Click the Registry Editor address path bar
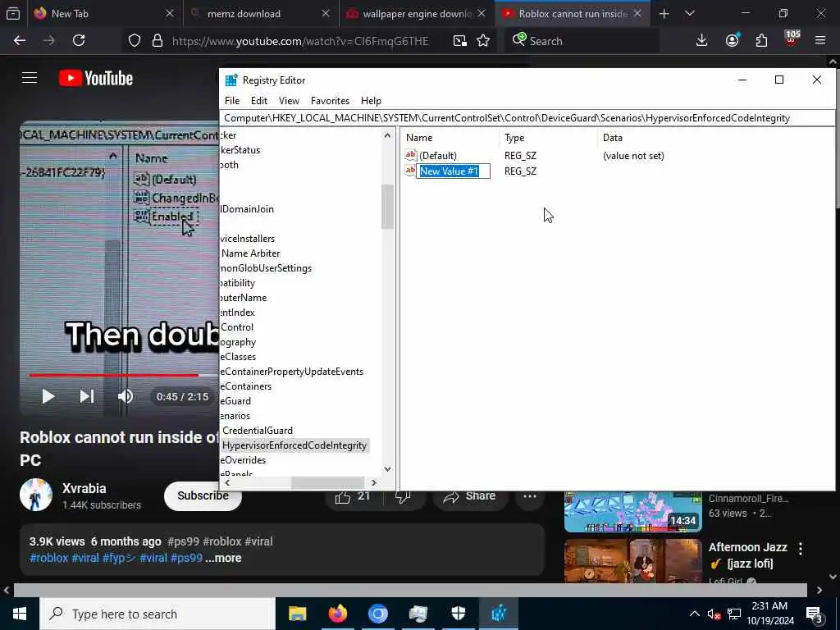 (x=527, y=118)
